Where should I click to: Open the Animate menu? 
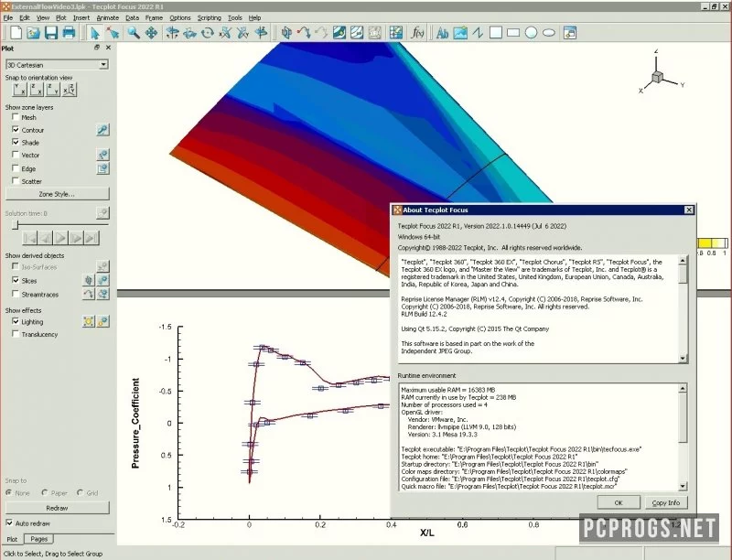[107, 17]
